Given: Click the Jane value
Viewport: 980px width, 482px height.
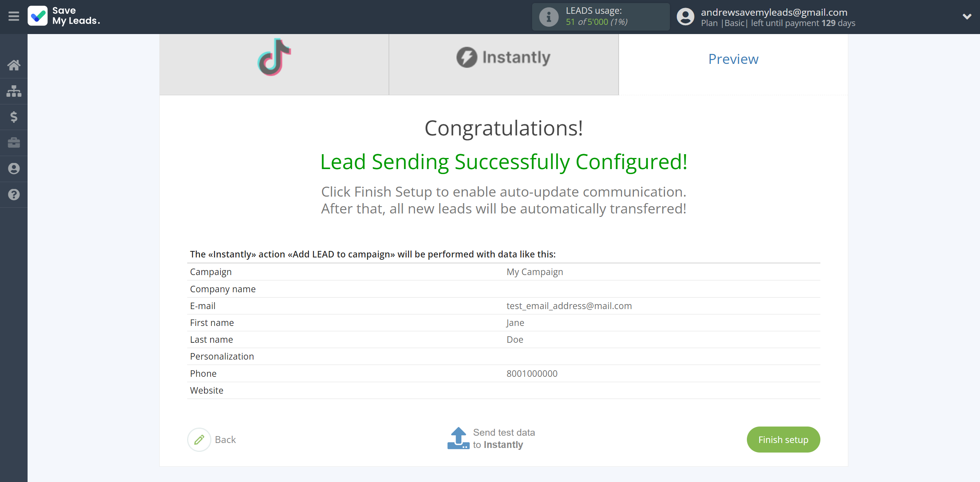Looking at the screenshot, I should pos(515,322).
